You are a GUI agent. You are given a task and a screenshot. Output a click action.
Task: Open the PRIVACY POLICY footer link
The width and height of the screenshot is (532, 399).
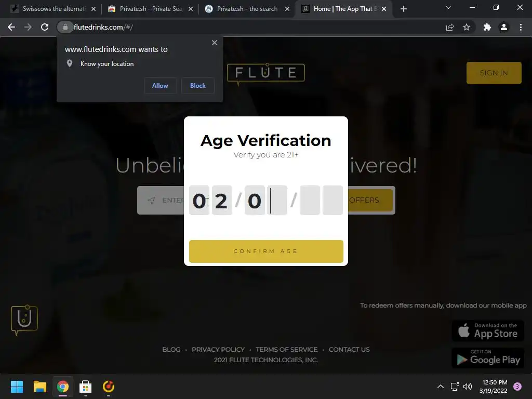click(x=218, y=350)
